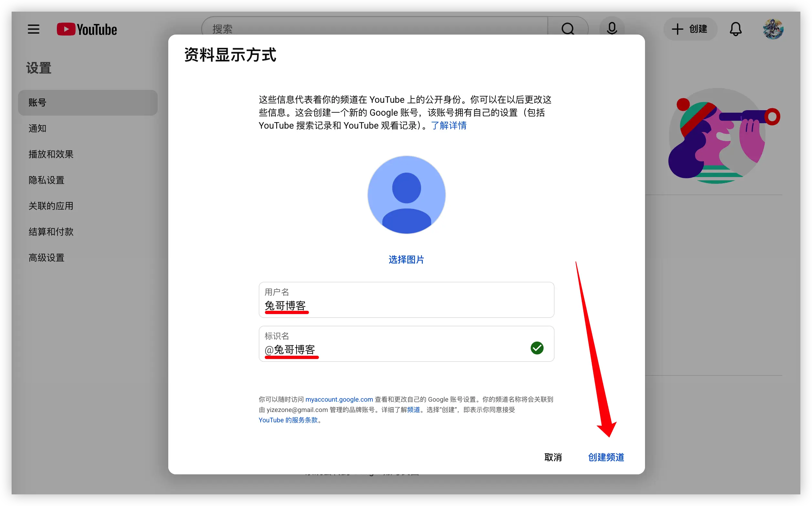Image resolution: width=812 pixels, height=506 pixels.
Task: Open 通知 settings in the sidebar
Action: tap(37, 129)
